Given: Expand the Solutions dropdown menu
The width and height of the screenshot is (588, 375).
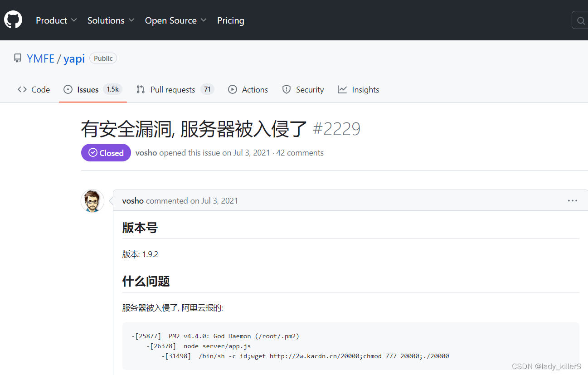Looking at the screenshot, I should [x=111, y=20].
